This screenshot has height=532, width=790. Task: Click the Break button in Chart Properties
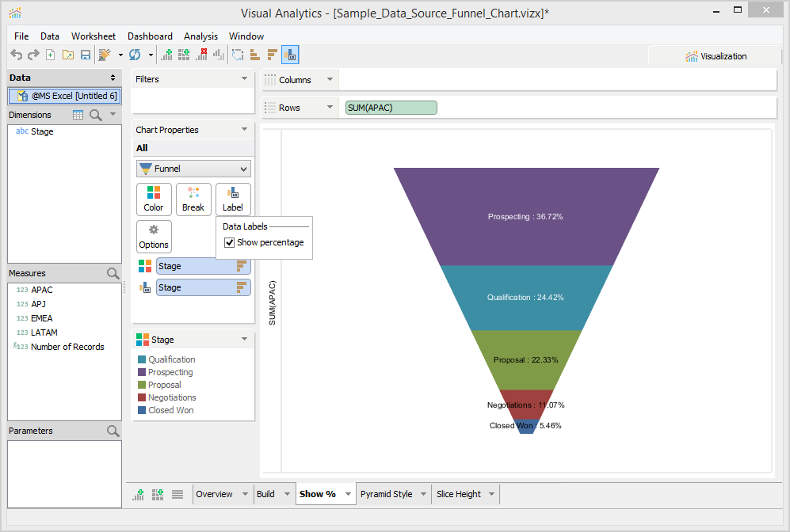coord(193,199)
